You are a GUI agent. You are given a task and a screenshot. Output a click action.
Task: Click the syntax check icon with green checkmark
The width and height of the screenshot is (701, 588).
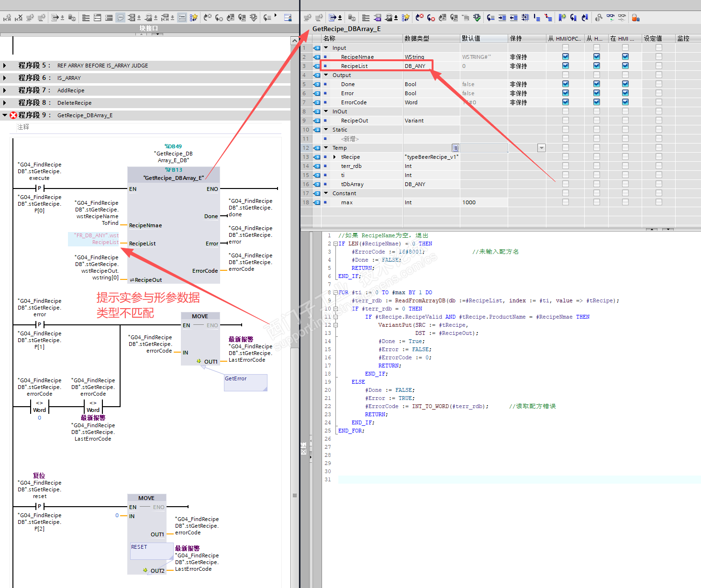coord(477,18)
